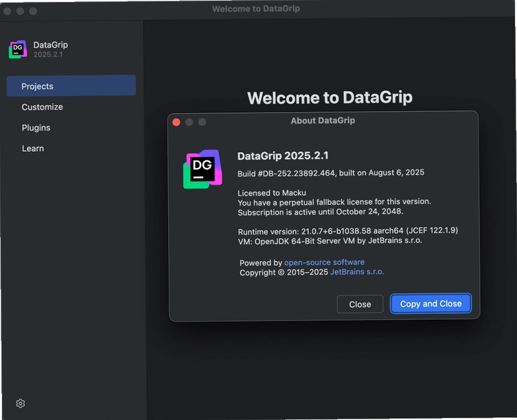517x420 pixels.
Task: Go to the Learn tab
Action: click(x=33, y=149)
